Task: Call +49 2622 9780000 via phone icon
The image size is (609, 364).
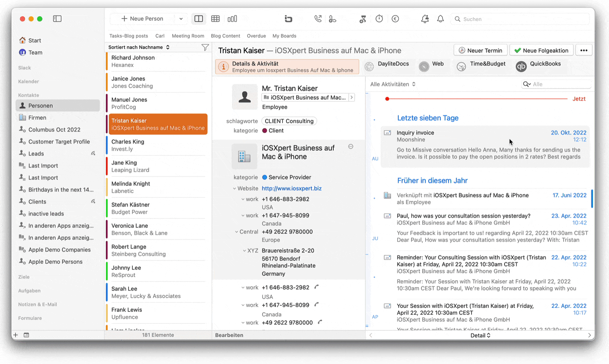Action: [x=320, y=322]
